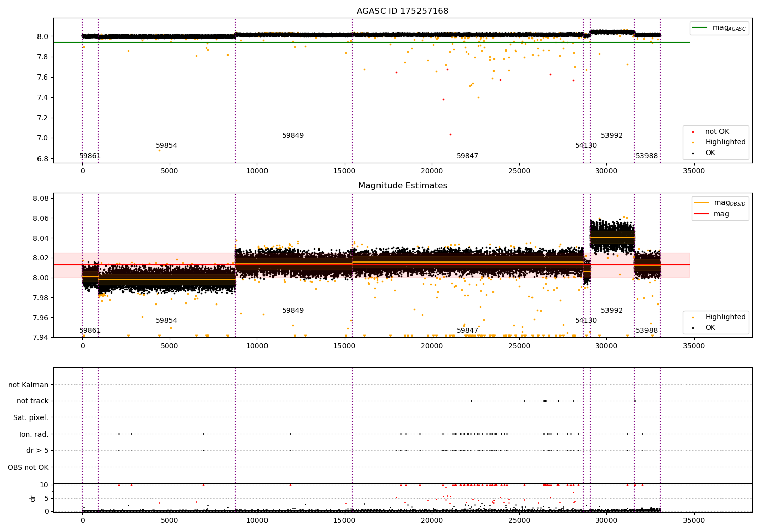The height and width of the screenshot is (532, 760).
Task: Click obsid label 59849 in Magnitude Estimates plot
Action: 293,311
